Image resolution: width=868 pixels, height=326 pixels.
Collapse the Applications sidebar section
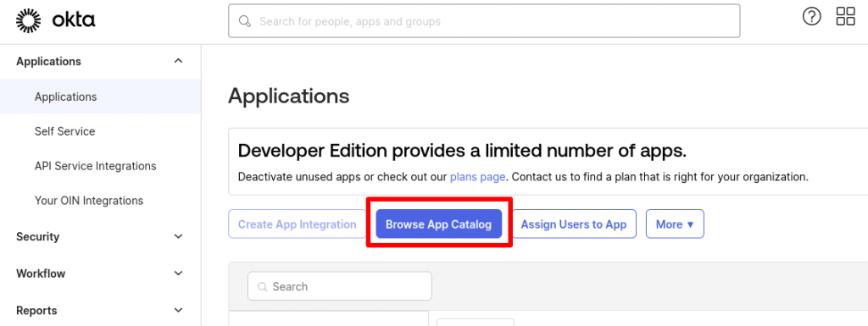[178, 61]
